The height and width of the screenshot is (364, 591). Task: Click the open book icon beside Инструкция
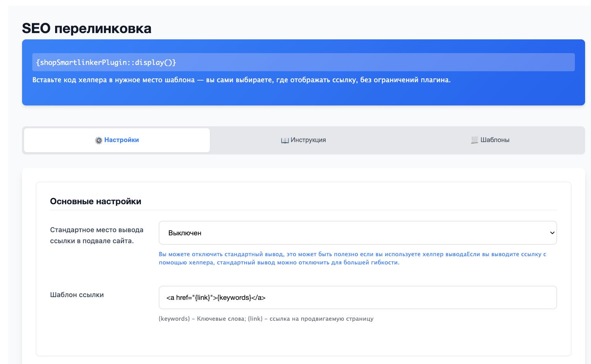[x=285, y=140]
